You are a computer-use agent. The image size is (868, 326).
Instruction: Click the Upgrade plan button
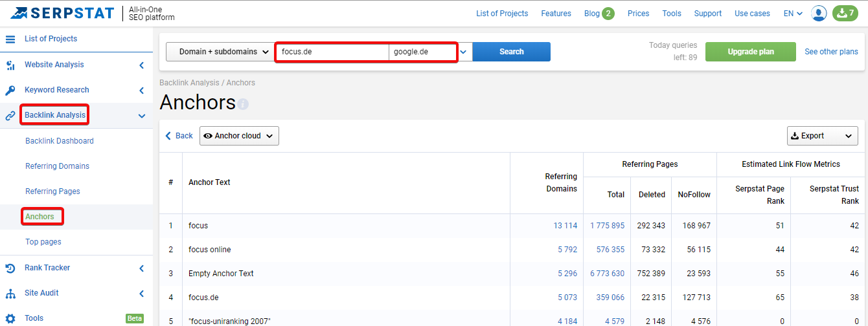[x=751, y=52]
